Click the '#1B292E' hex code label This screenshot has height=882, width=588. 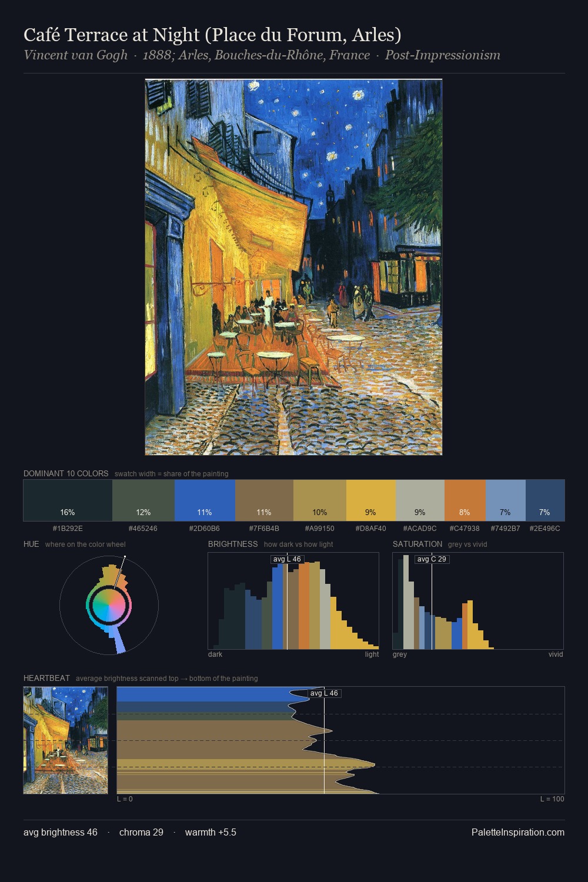pyautogui.click(x=68, y=528)
